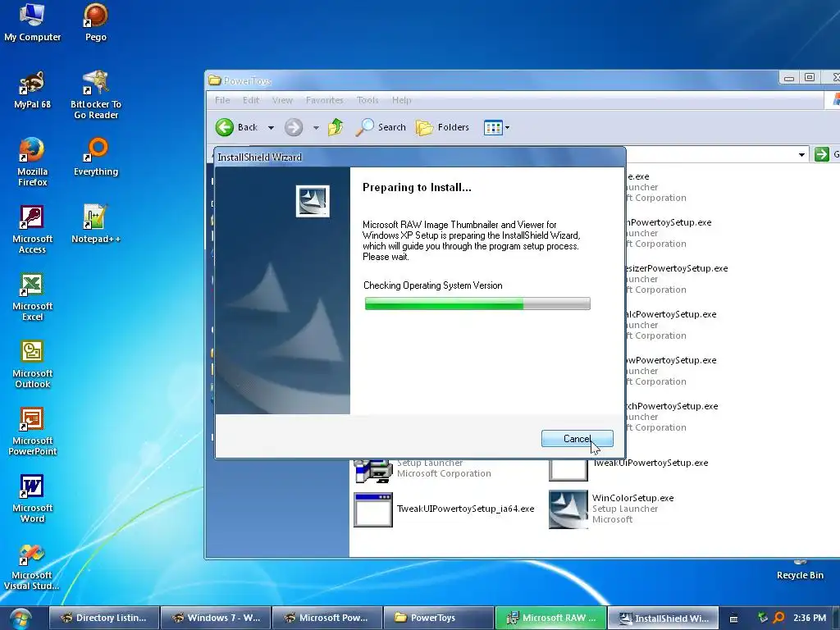Image resolution: width=840 pixels, height=630 pixels.
Task: Switch to Microsoft Pow... taskbar button
Action: point(327,619)
